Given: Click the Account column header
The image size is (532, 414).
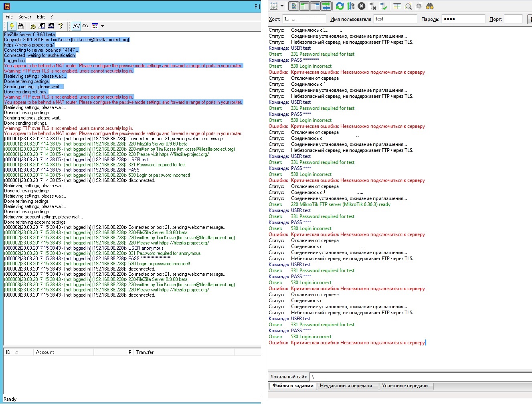Looking at the screenshot, I should [x=63, y=352].
